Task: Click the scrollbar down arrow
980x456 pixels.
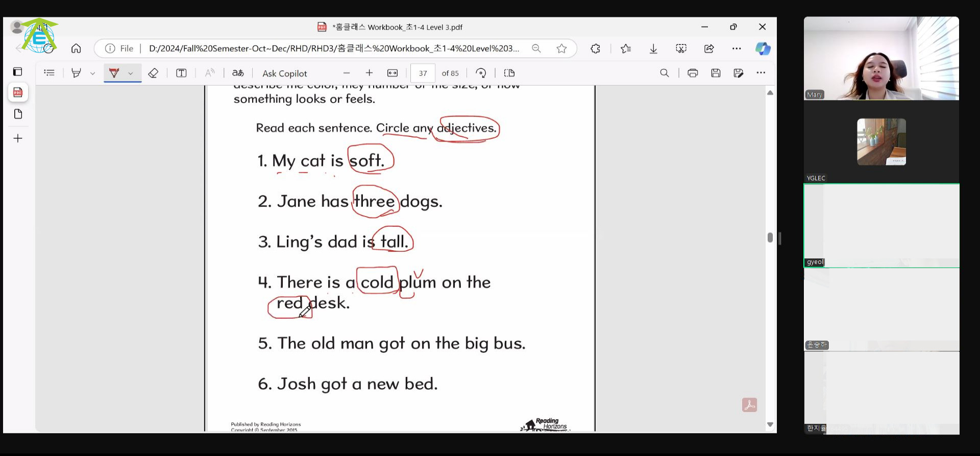Action: [770, 424]
